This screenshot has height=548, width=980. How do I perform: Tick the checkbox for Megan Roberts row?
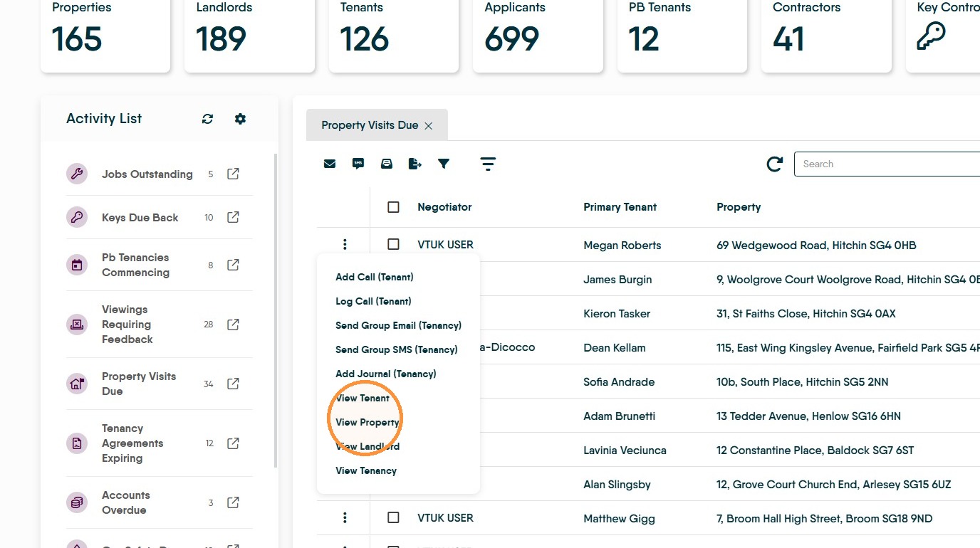click(x=393, y=244)
